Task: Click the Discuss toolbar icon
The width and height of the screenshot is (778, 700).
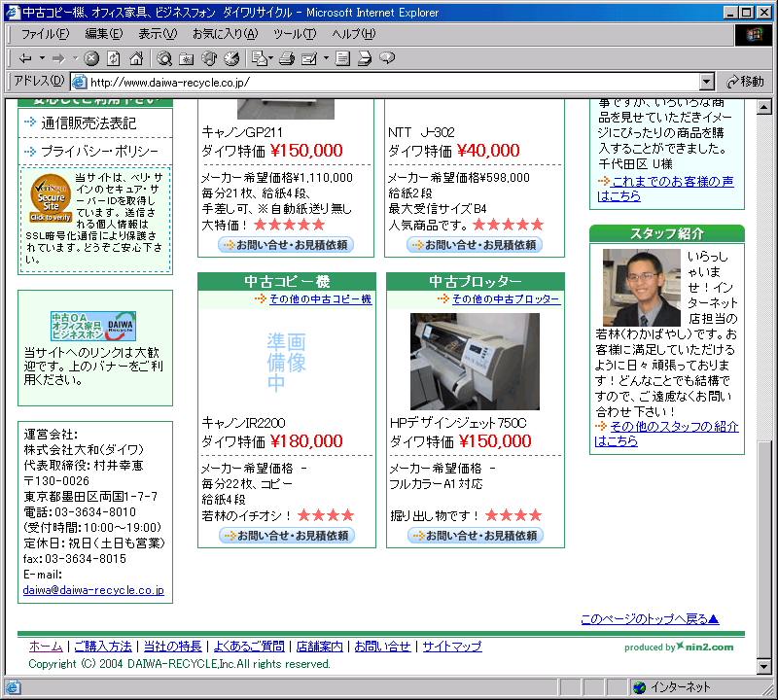Action: (342, 58)
